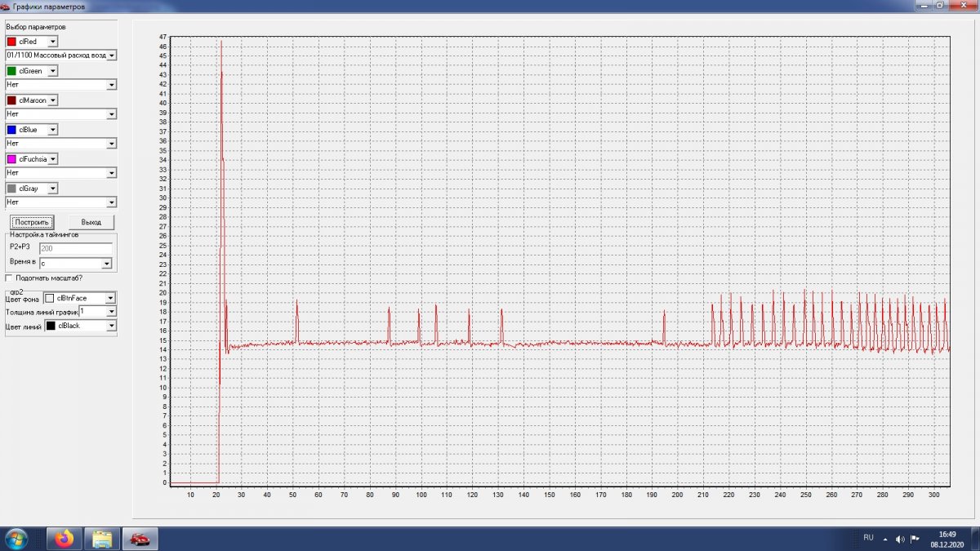980x551 pixels.
Task: Click the volume speaker tray icon
Action: point(900,539)
